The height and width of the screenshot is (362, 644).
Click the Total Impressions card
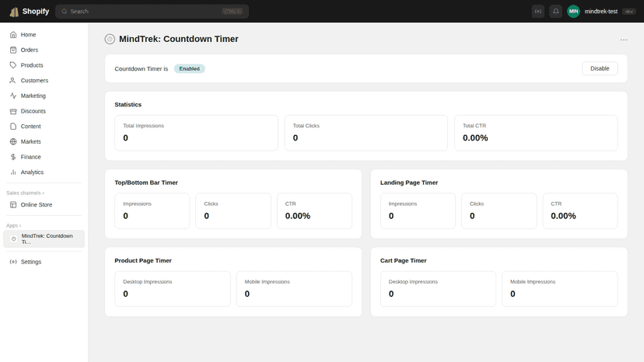coord(196,133)
